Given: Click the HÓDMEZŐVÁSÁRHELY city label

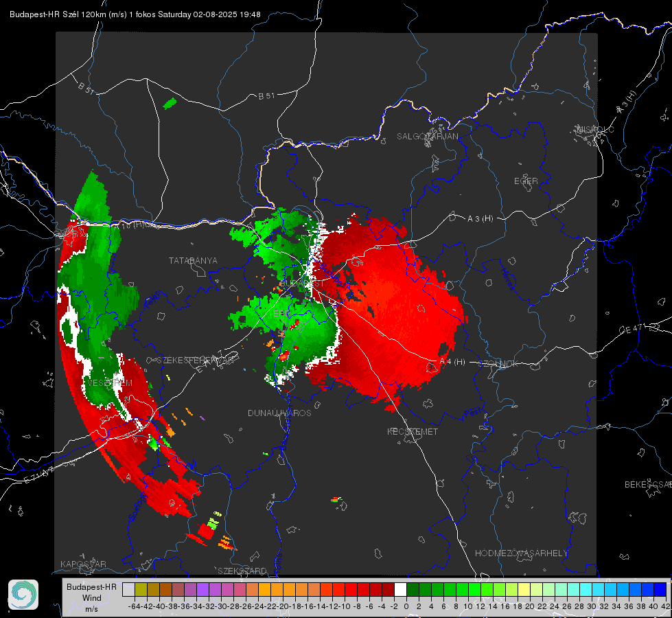Looking at the screenshot, I should click(521, 553).
